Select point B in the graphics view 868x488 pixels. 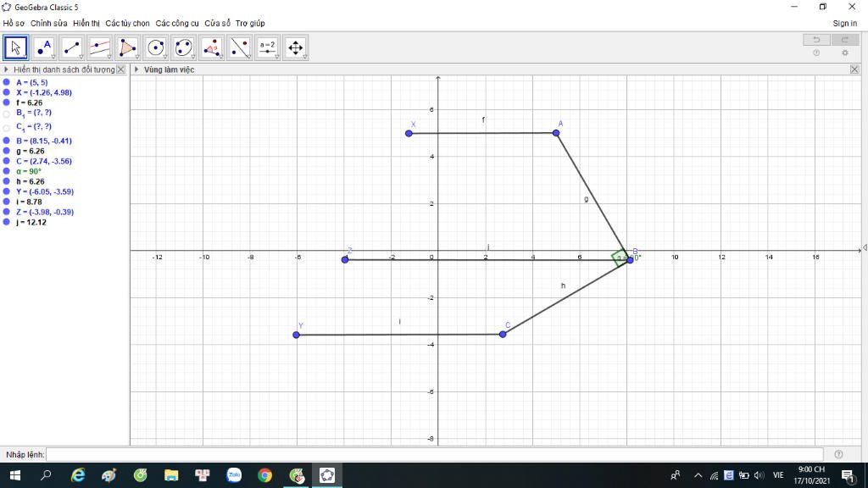[x=630, y=260]
